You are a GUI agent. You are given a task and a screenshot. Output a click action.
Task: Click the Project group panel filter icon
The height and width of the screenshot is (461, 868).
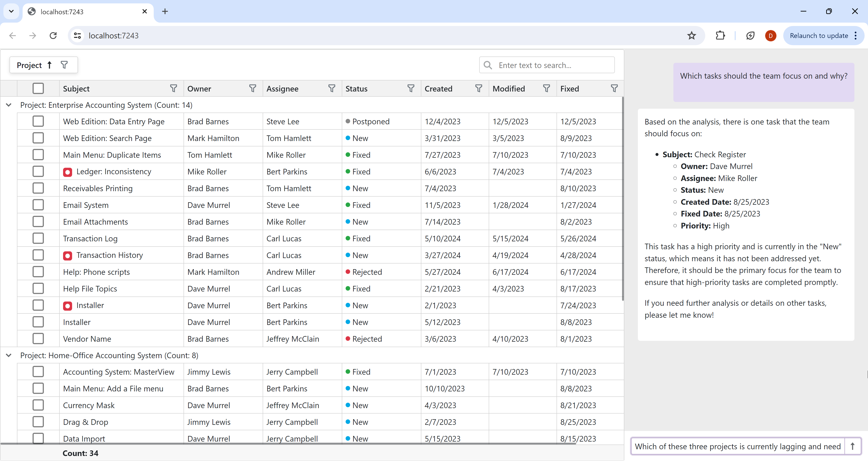[x=64, y=65]
